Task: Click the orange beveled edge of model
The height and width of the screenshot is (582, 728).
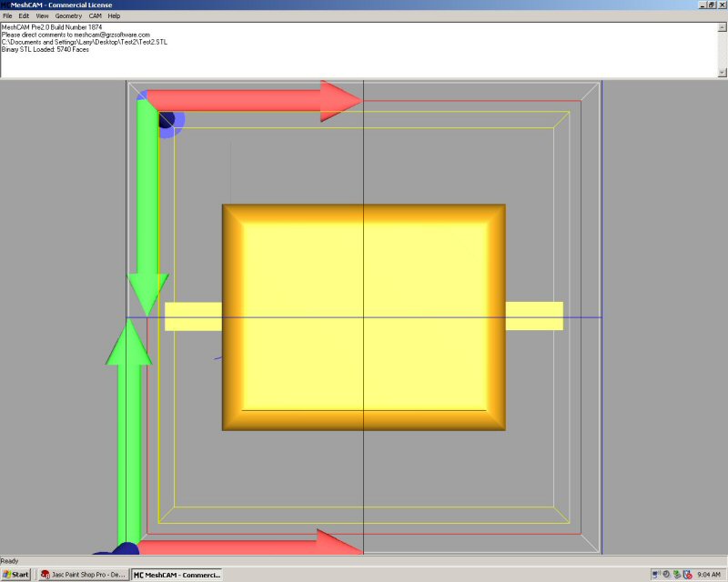Action: pyautogui.click(x=232, y=316)
